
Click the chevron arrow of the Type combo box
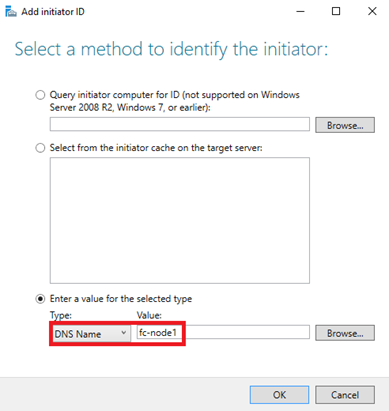124,333
